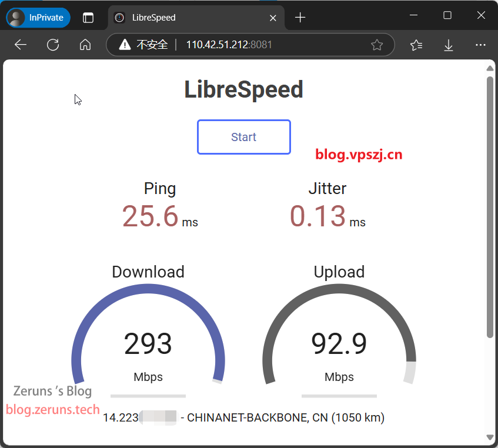The width and height of the screenshot is (498, 448).
Task: Open the browser home page icon
Action: (x=85, y=45)
